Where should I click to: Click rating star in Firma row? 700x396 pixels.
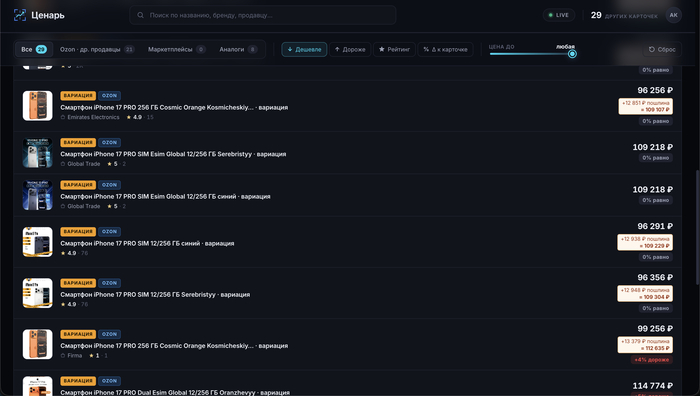91,355
